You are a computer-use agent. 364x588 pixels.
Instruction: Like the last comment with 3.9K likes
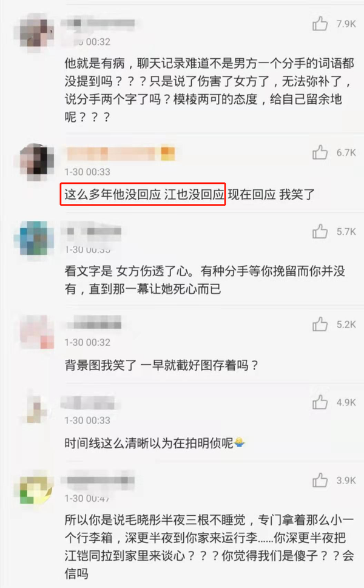(320, 480)
